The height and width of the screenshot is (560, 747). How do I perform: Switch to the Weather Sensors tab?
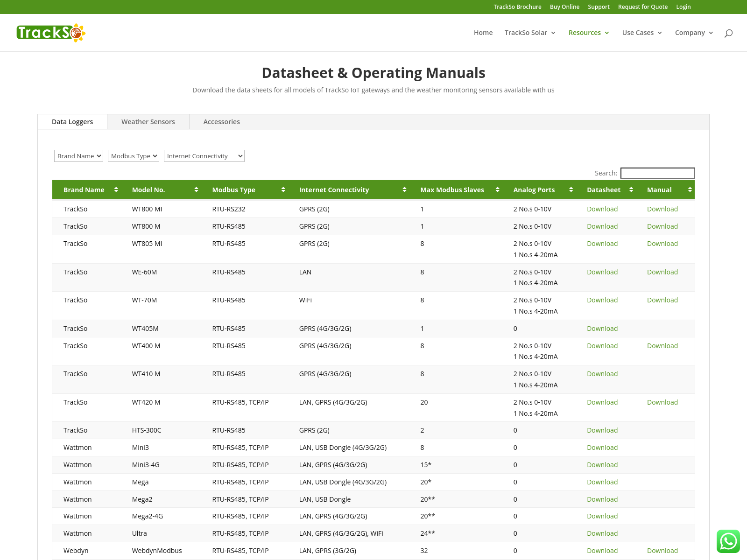148,122
